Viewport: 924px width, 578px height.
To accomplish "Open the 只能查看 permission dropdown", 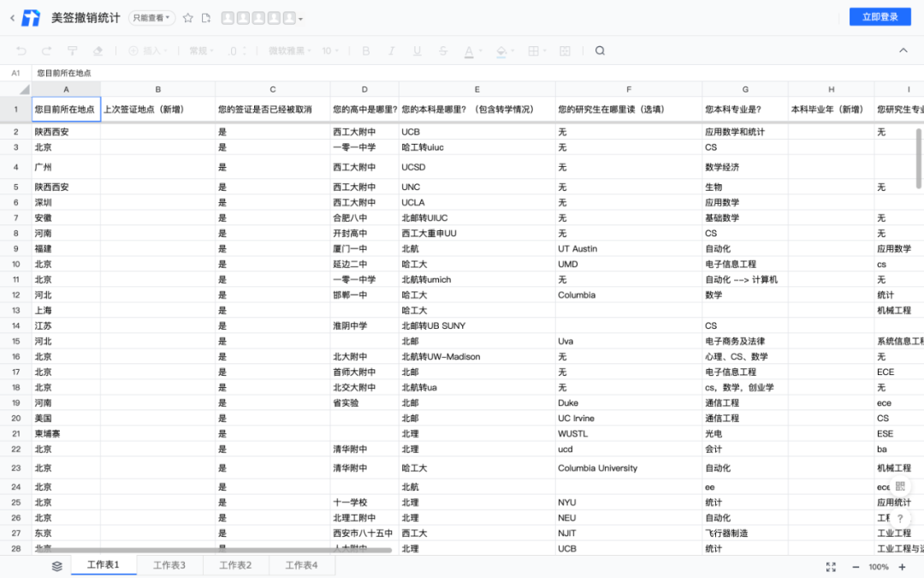I will [151, 18].
